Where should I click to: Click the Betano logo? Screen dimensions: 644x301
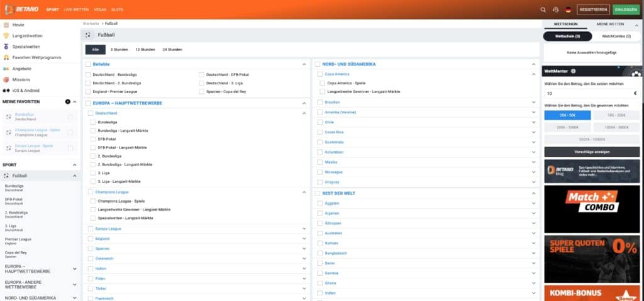(21, 9)
